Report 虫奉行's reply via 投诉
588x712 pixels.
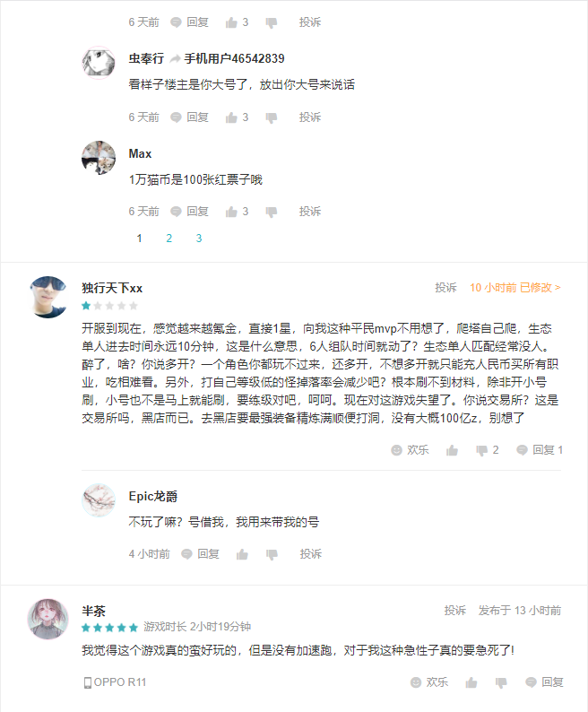tap(310, 117)
